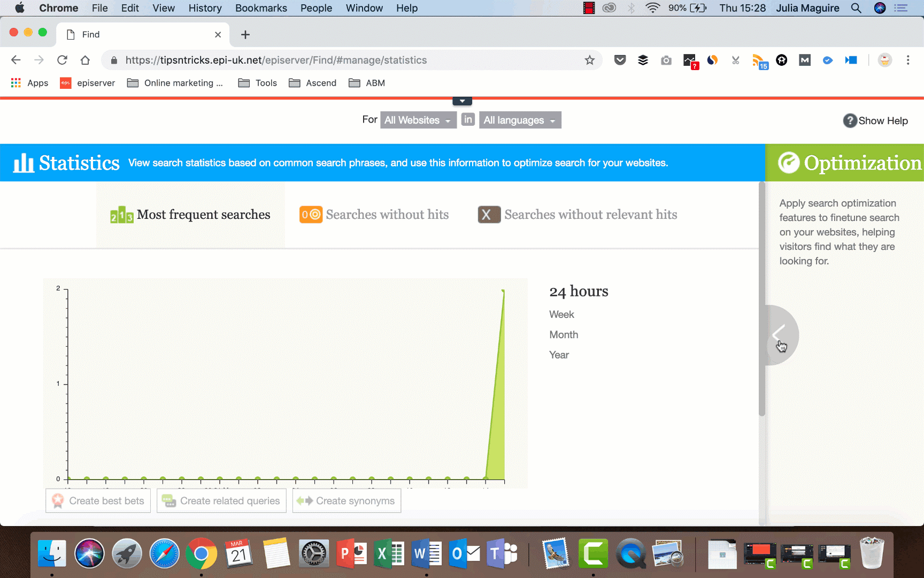The width and height of the screenshot is (924, 578).
Task: Open System Preferences from the Dock
Action: click(x=313, y=554)
